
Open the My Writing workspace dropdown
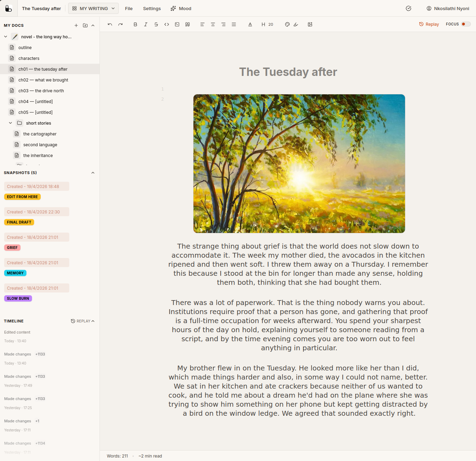pos(93,8)
